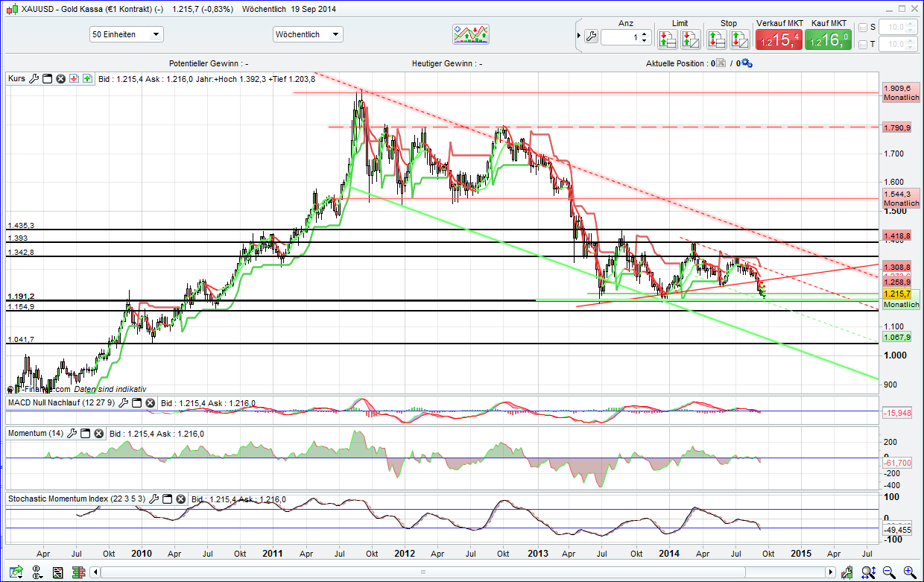This screenshot has height=582, width=924.
Task: Open MACD indicator settings via wrench icon
Action: (124, 402)
